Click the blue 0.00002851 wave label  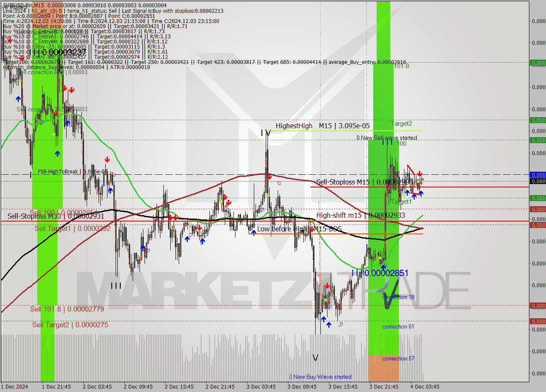pyautogui.click(x=380, y=273)
